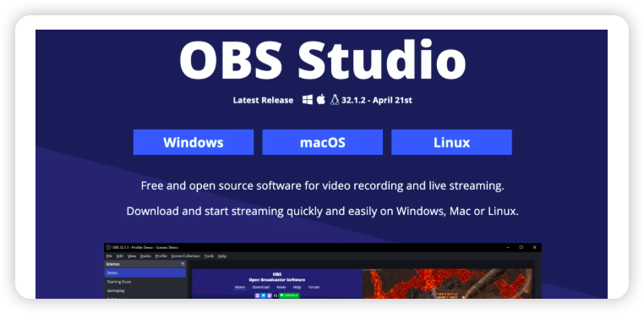Click the Help link in the OBS preview page
Screen dimensions: 644x314
coord(297,287)
